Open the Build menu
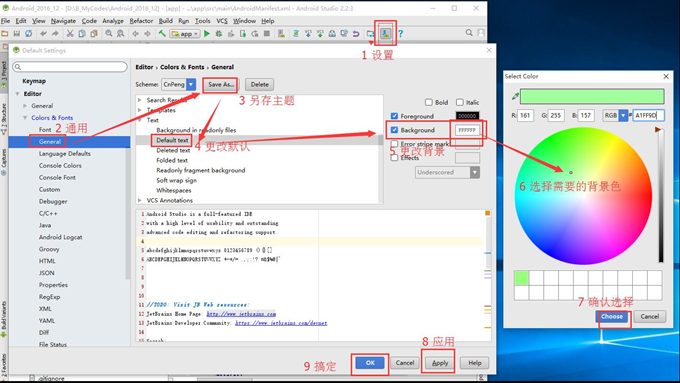 point(166,21)
